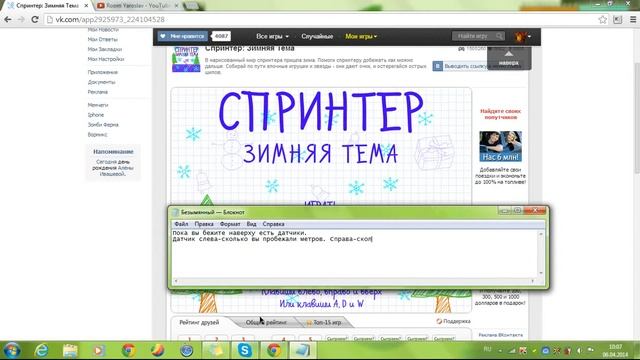The height and width of the screenshot is (360, 640).
Task: Reload the page with refresh icon
Action: coord(35,19)
